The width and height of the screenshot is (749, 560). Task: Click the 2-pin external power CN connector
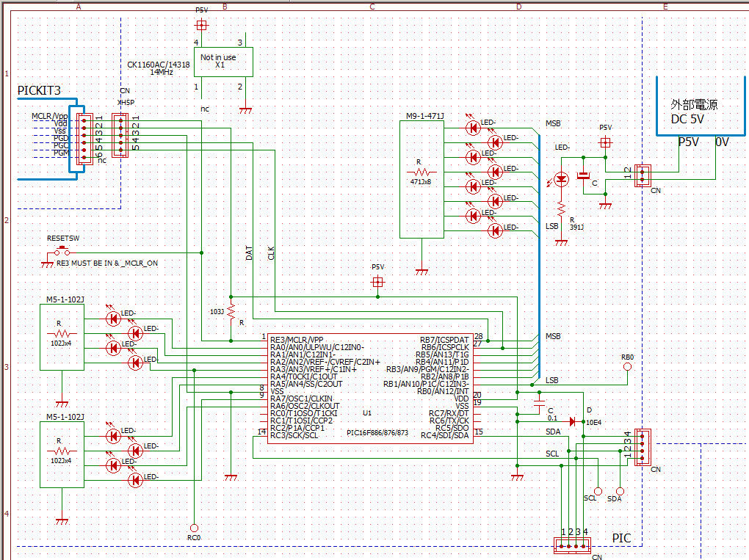(x=643, y=175)
